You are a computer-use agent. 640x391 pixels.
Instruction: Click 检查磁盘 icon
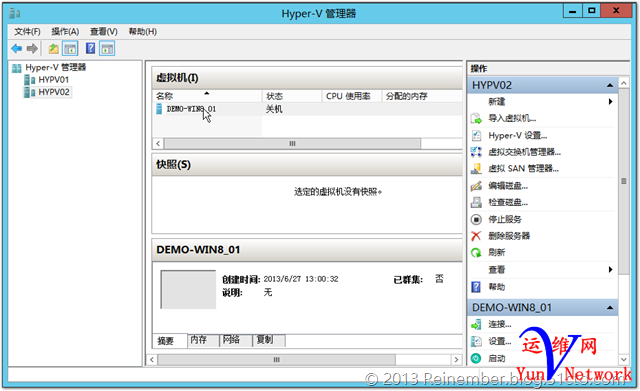pos(476,202)
